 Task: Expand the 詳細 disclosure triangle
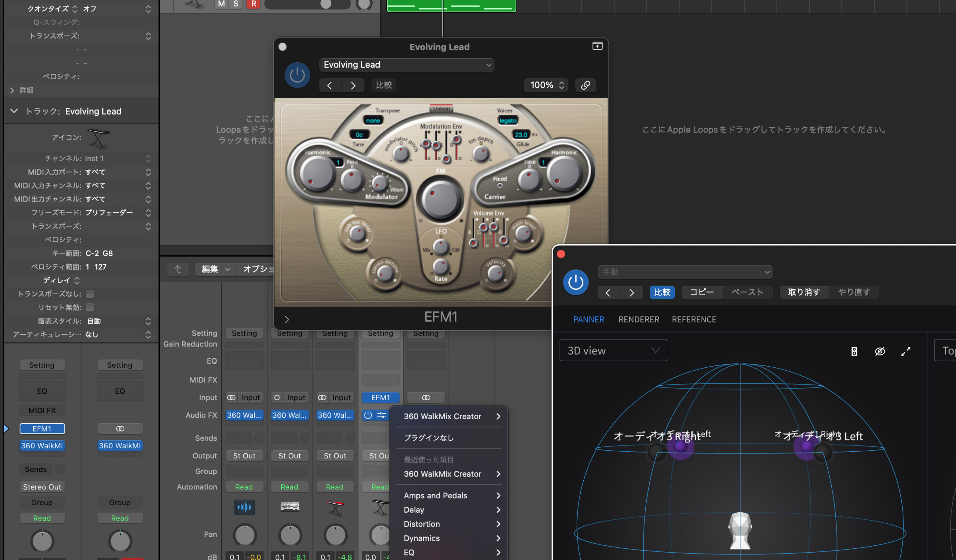pos(12,90)
